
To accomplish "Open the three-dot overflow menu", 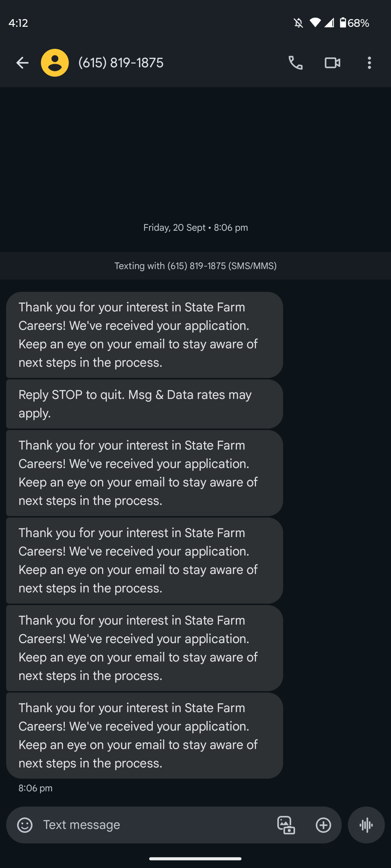I will [x=369, y=63].
